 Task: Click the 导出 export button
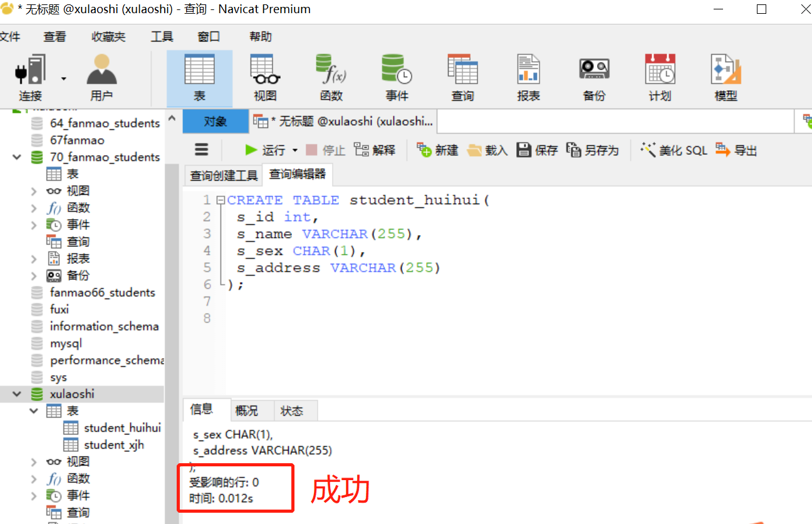(x=736, y=150)
